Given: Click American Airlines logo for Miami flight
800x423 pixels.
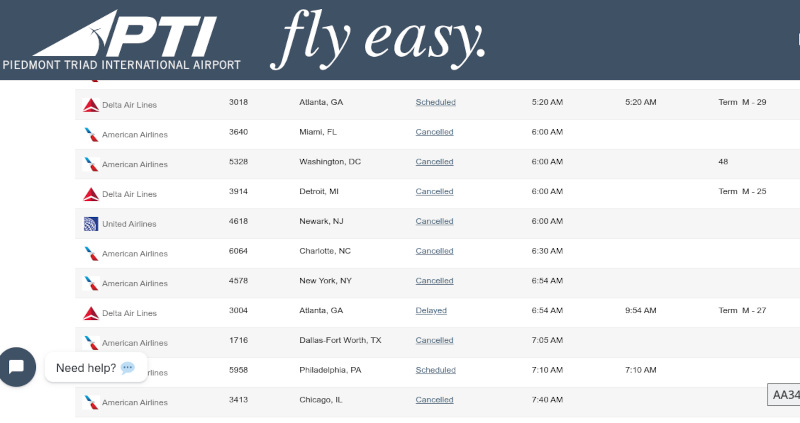Looking at the screenshot, I should point(91,133).
